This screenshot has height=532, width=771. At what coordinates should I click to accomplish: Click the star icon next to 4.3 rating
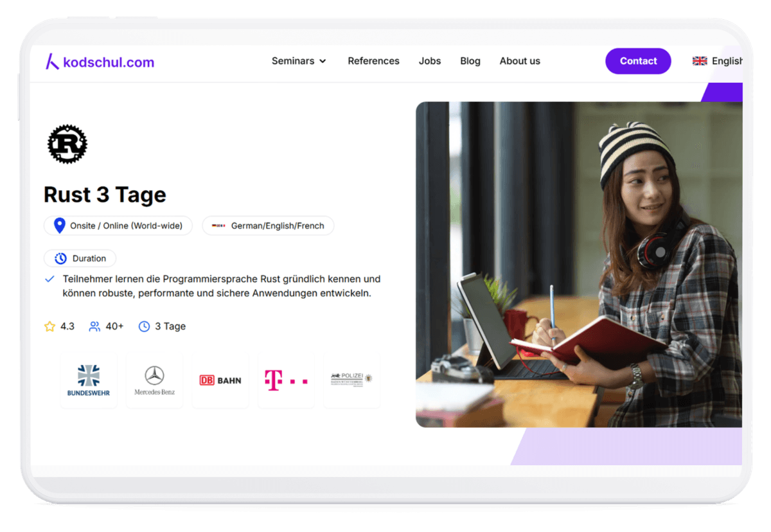50,326
